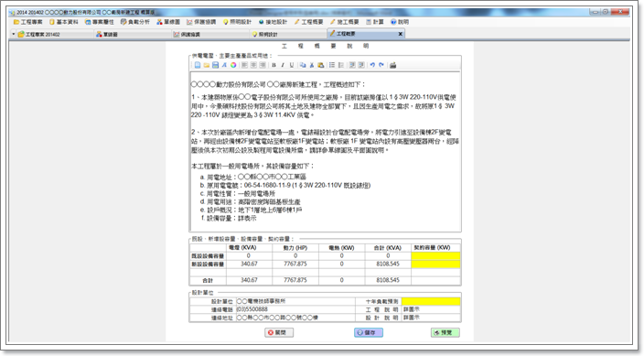Switch to the 照明設計 document tab

[x=289, y=34]
